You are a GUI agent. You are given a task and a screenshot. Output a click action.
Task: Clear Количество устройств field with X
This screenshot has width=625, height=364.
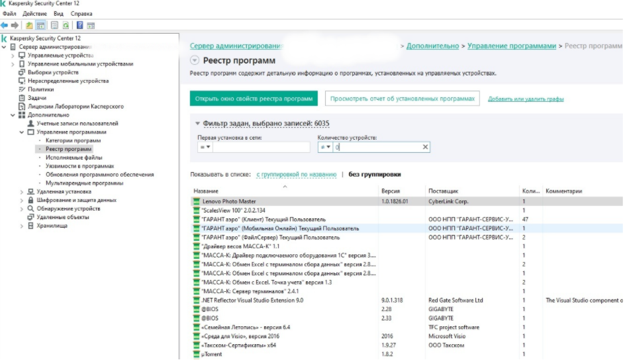coord(425,148)
